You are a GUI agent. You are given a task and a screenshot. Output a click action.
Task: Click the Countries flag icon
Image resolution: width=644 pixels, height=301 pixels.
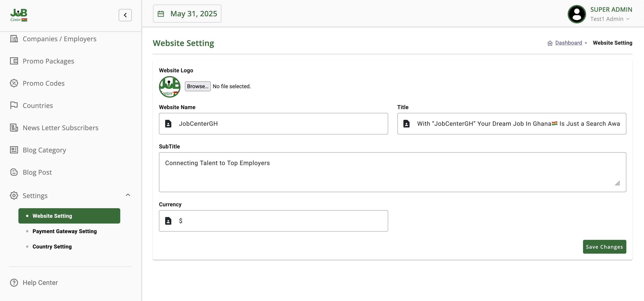click(14, 105)
